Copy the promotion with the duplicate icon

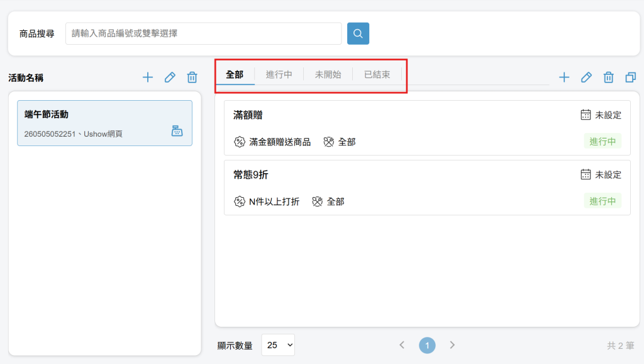(630, 77)
